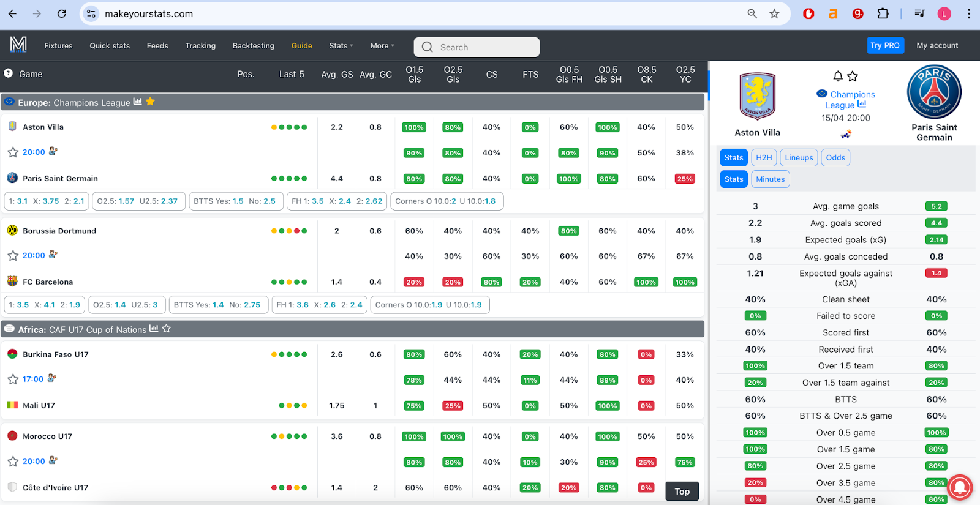Click the 'BTTS Yes: 1.5 No: 2.5' odds box
Viewport: 980px width, 505px height.
236,201
